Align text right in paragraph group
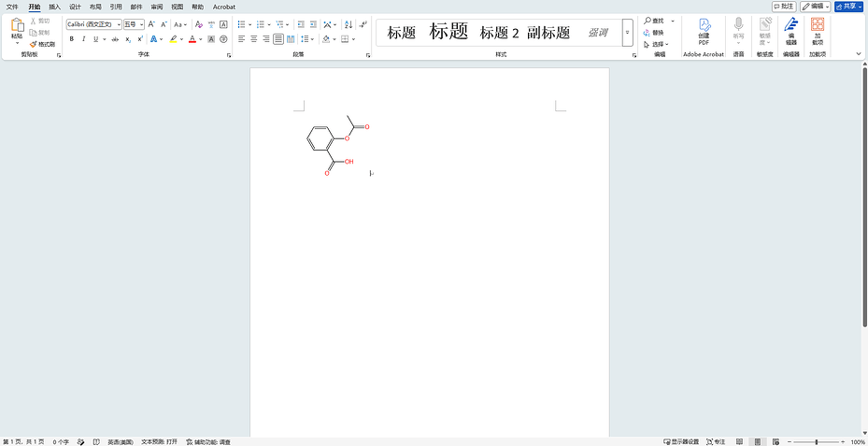This screenshot has width=868, height=446. click(266, 39)
